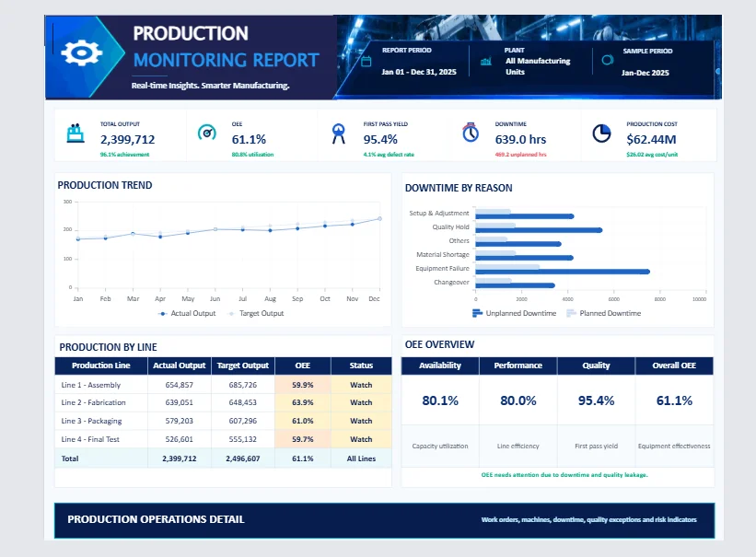Select Quality Hold unplanned downtime bar
Screen dimensions: 756x557
[x=539, y=230]
